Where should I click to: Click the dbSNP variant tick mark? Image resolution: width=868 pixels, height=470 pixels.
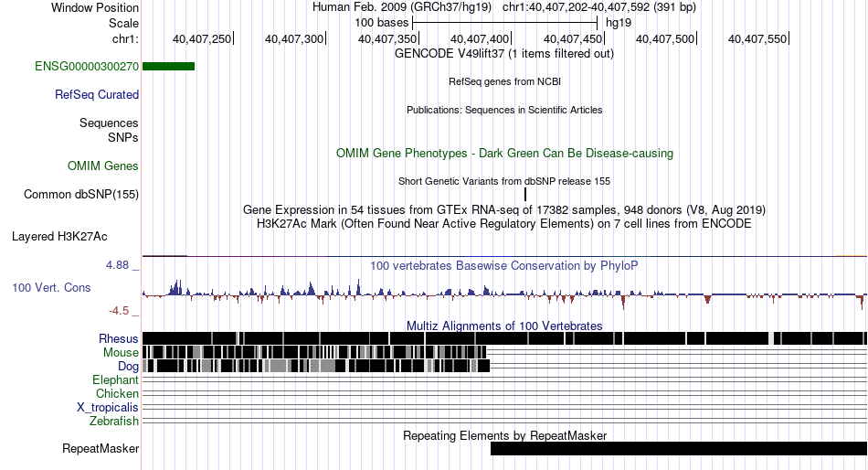point(525,194)
